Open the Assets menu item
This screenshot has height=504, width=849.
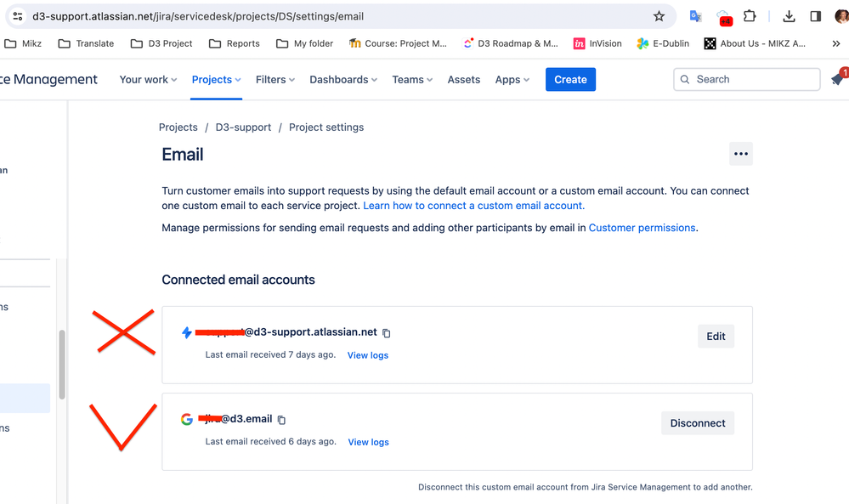(x=463, y=80)
